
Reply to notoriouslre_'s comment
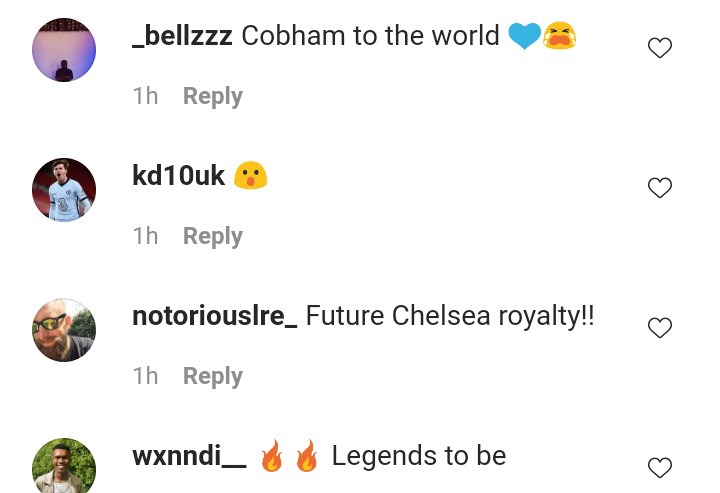pyautogui.click(x=213, y=376)
